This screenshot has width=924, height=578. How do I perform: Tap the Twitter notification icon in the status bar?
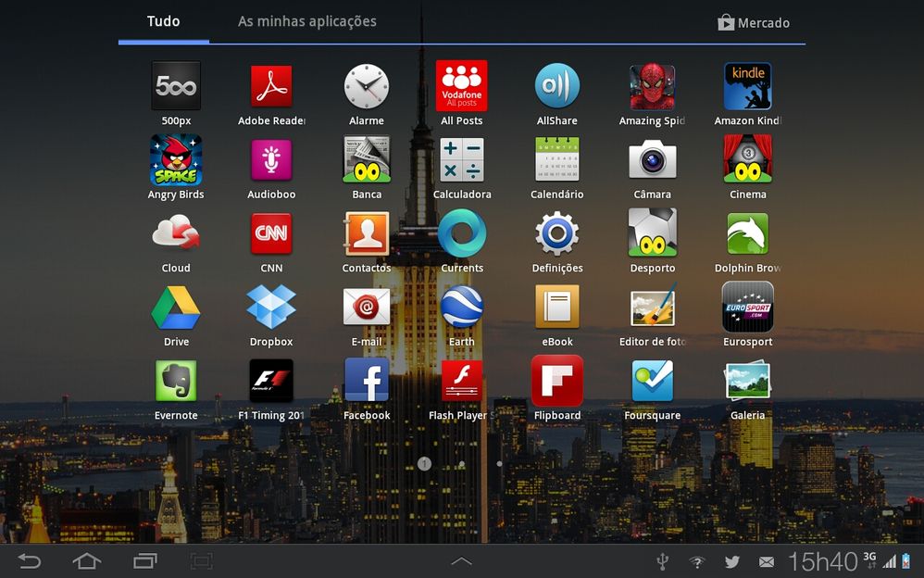point(732,561)
